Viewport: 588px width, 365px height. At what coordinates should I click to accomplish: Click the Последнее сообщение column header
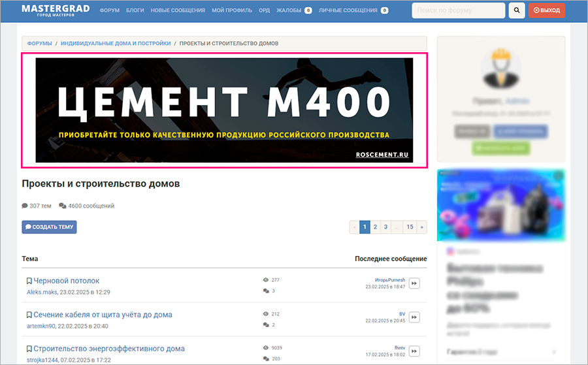[391, 259]
